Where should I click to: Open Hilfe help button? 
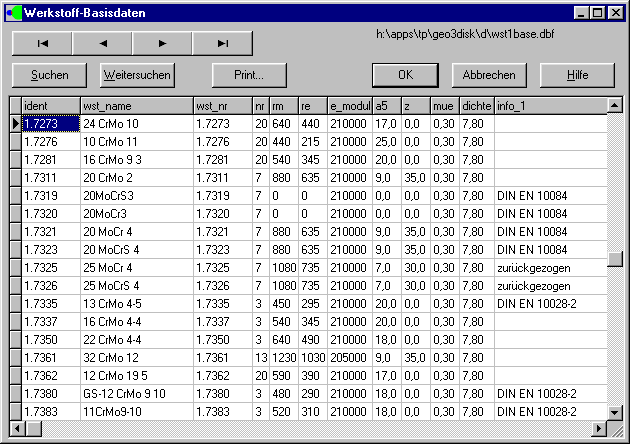click(577, 75)
